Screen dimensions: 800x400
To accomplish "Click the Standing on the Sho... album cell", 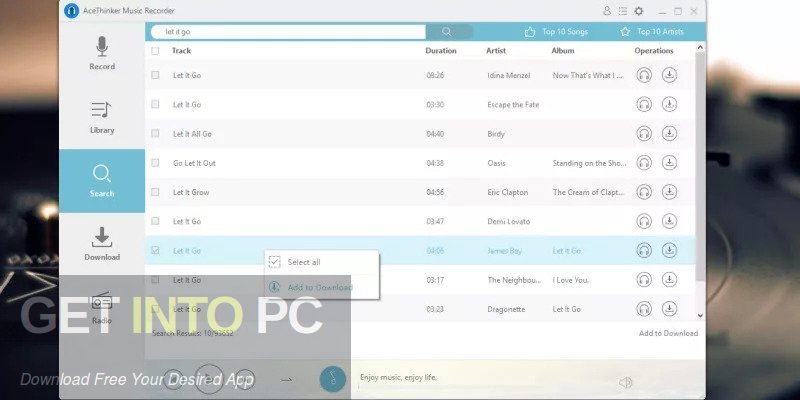I will coord(589,163).
